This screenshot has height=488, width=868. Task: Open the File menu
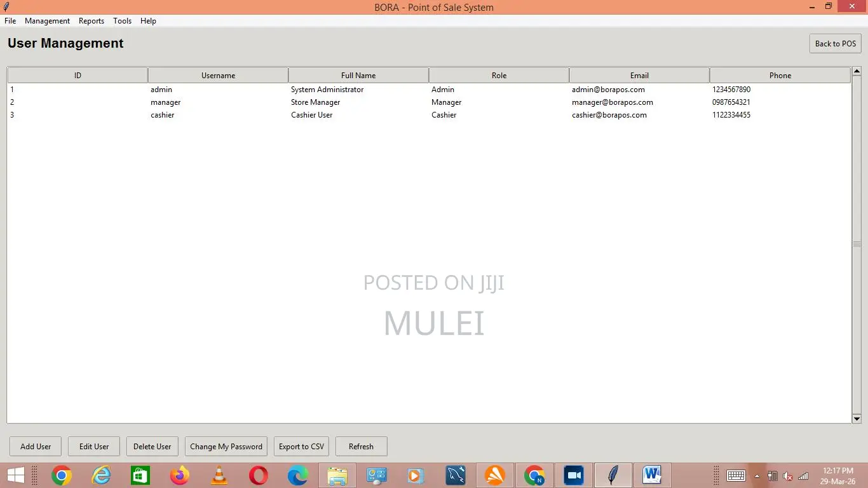click(x=10, y=21)
